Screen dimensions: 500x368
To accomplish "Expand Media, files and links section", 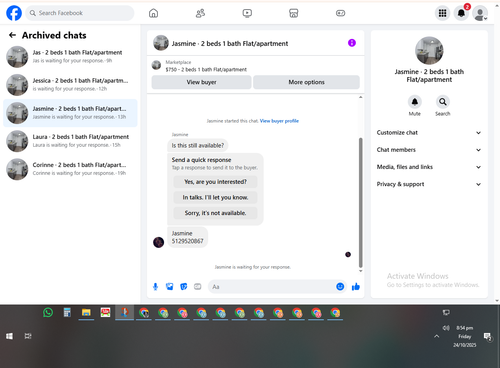I will [x=429, y=167].
